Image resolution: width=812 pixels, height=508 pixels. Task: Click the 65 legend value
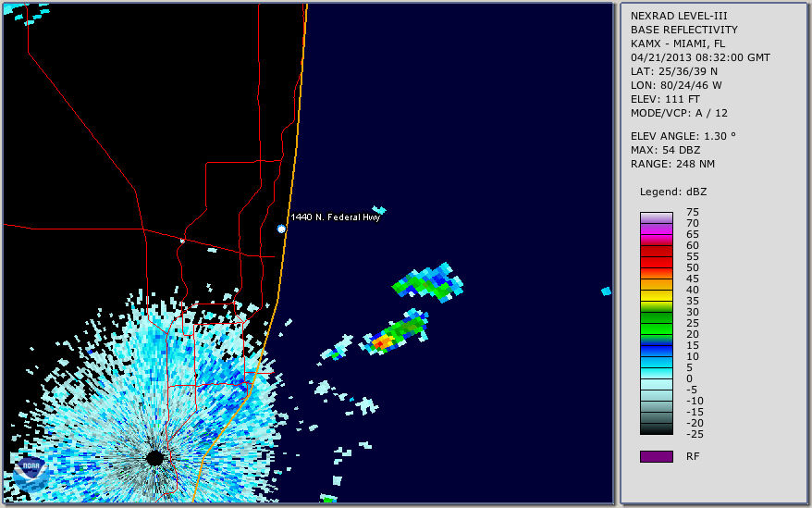pos(693,234)
